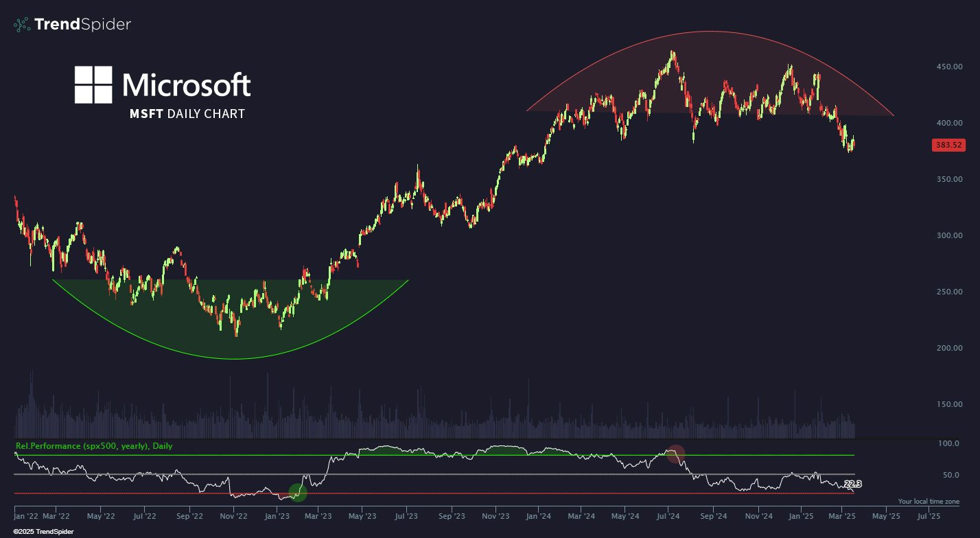
Task: Click the TrendSpider spider-web logo icon
Action: [x=22, y=25]
